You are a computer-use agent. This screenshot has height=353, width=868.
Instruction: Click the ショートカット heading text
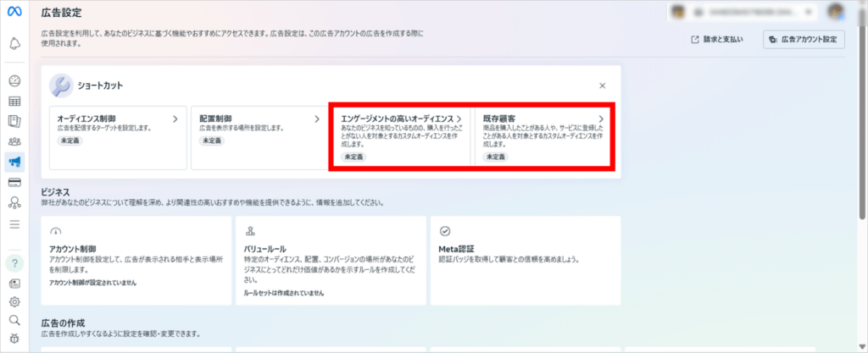100,85
